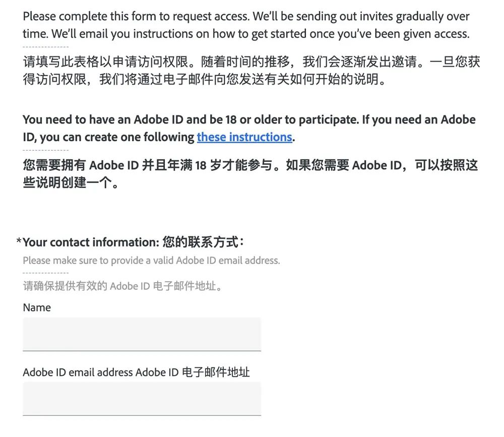The width and height of the screenshot is (504, 437).
Task: Click the bold Chinese line "些说明创建一个"
Action: [x=71, y=182]
